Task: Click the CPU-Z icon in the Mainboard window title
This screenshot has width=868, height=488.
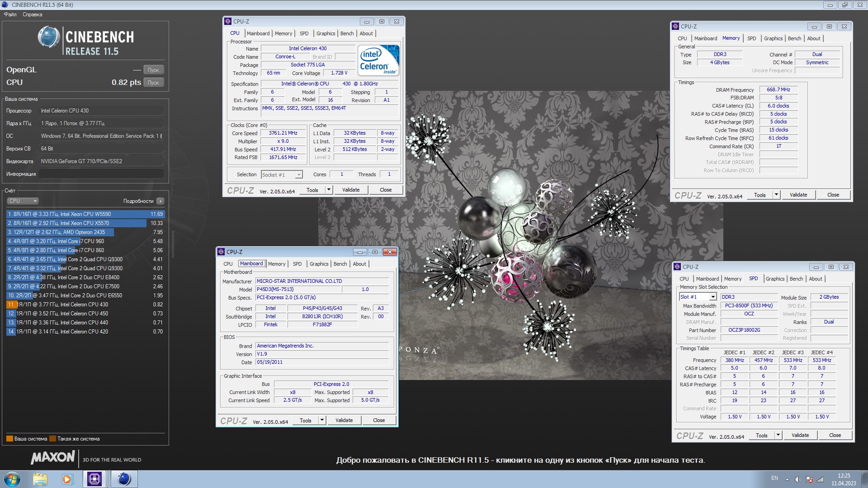Action: click(222, 252)
